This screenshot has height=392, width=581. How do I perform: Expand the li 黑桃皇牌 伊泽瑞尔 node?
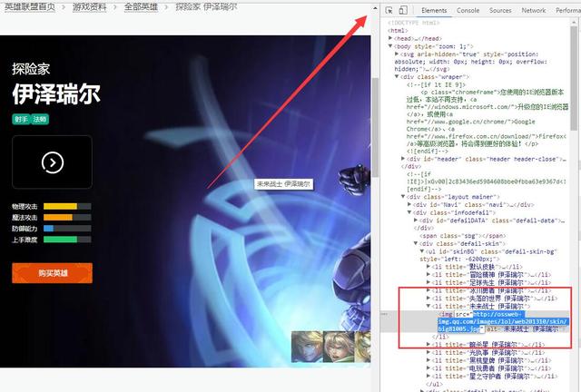click(x=428, y=360)
